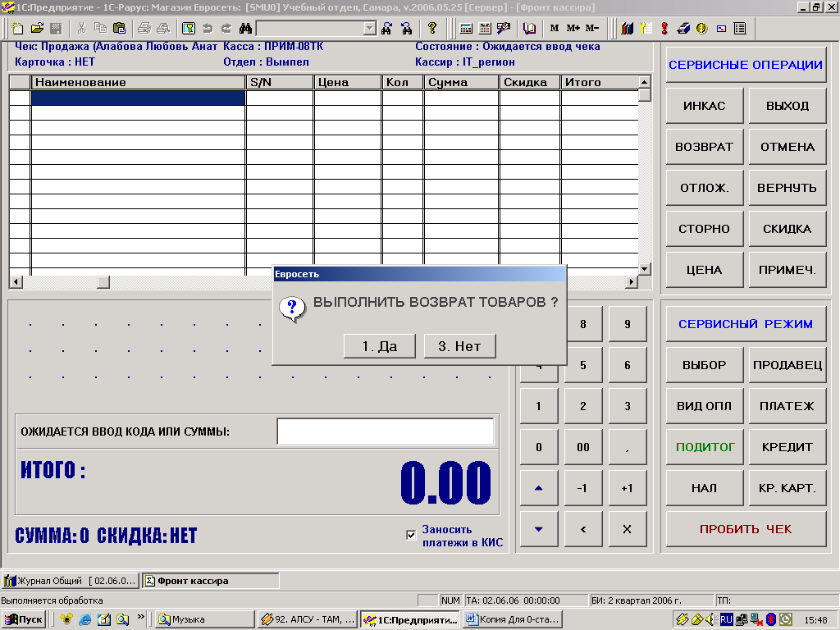
Task: Open the search text combo box dropdown
Action: (370, 29)
